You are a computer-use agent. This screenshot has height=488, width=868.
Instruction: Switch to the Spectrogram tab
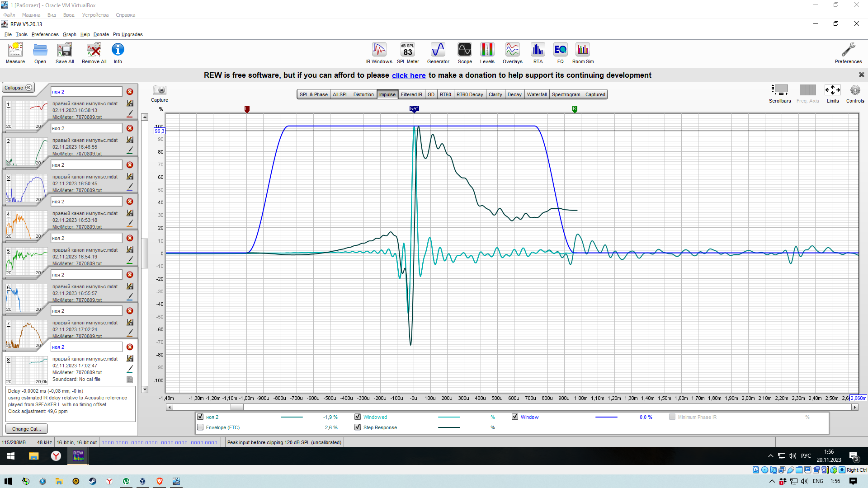pyautogui.click(x=566, y=94)
